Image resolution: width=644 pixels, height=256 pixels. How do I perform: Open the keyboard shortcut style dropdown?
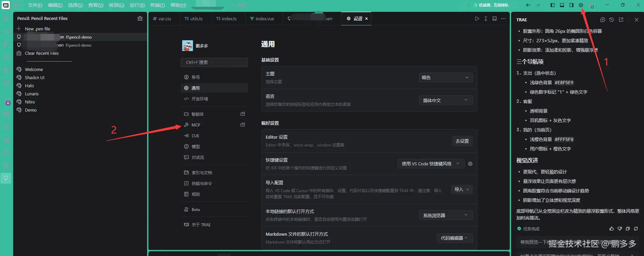[x=431, y=164]
